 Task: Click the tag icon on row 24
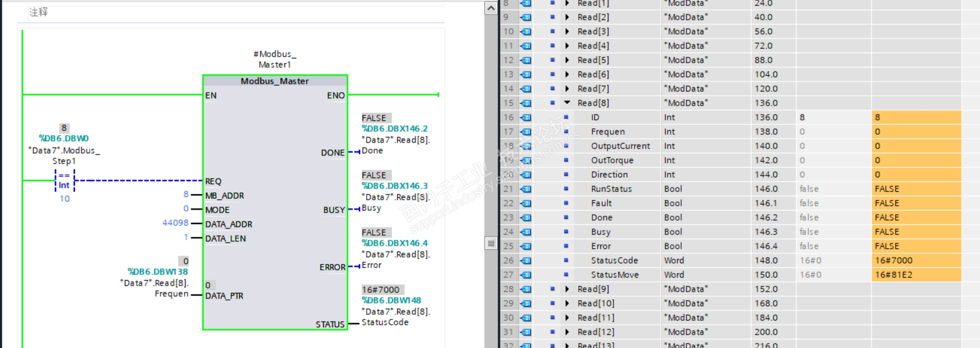(x=526, y=231)
